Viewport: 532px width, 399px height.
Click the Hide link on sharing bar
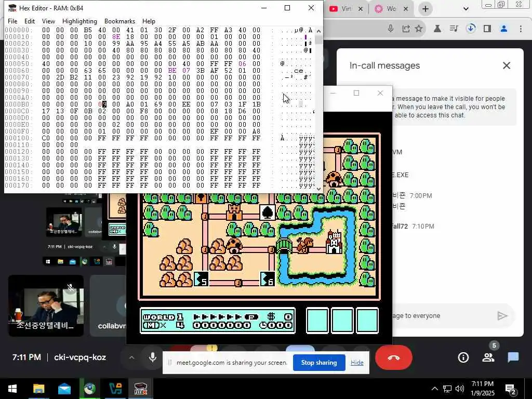point(357,363)
